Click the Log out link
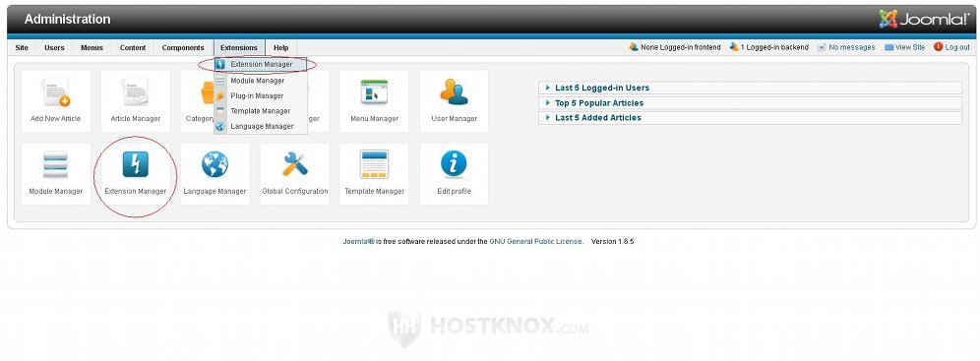Screen dimensions: 980x361 957,47
